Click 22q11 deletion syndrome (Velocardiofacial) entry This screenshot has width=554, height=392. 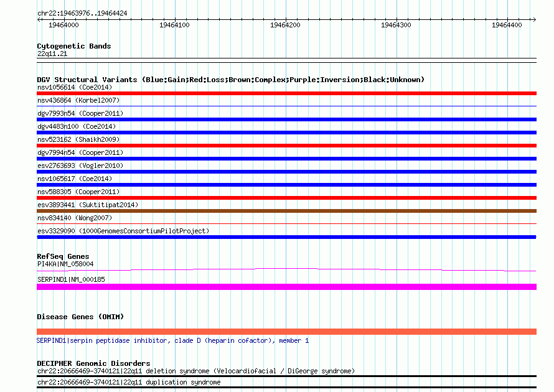pyautogui.click(x=196, y=371)
